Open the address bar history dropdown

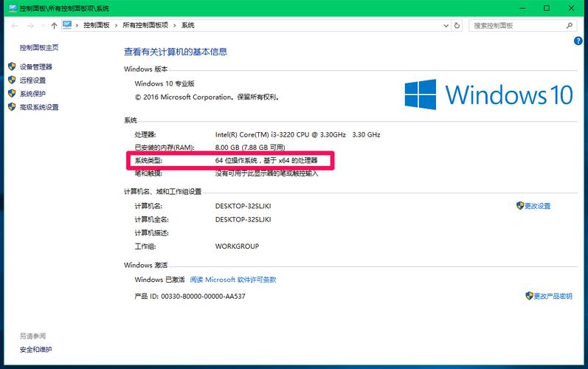tap(446, 26)
